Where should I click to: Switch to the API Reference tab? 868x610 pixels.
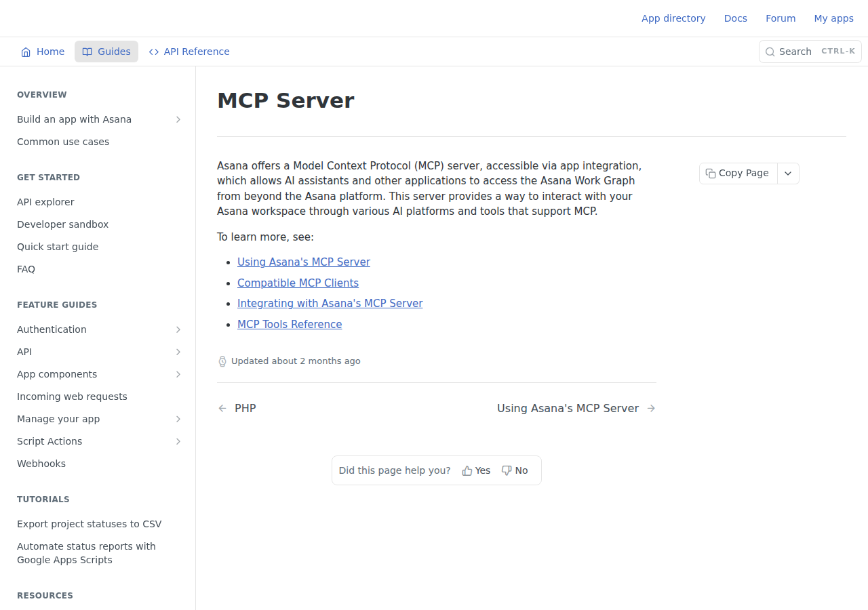(x=189, y=52)
